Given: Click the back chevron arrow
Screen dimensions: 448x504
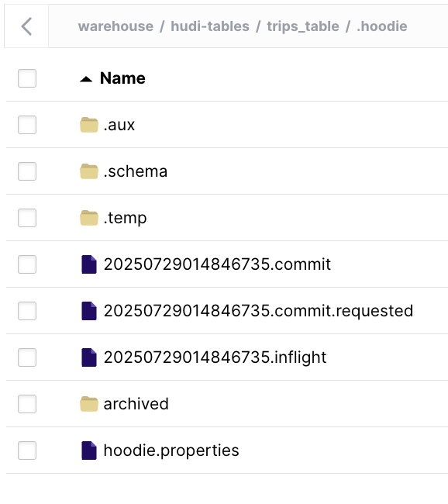Looking at the screenshot, I should pyautogui.click(x=26, y=26).
